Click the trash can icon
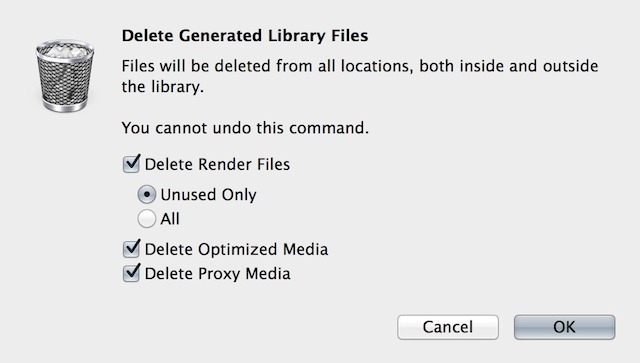 [x=65, y=76]
